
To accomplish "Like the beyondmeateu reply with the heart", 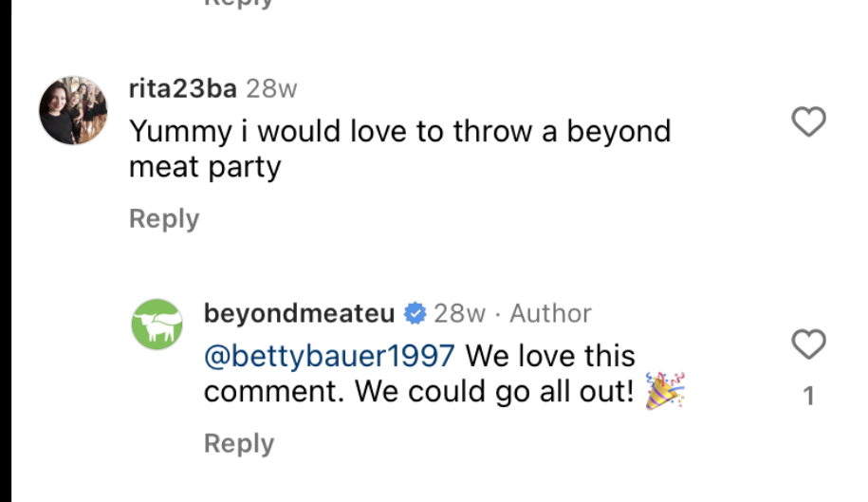I will (808, 344).
